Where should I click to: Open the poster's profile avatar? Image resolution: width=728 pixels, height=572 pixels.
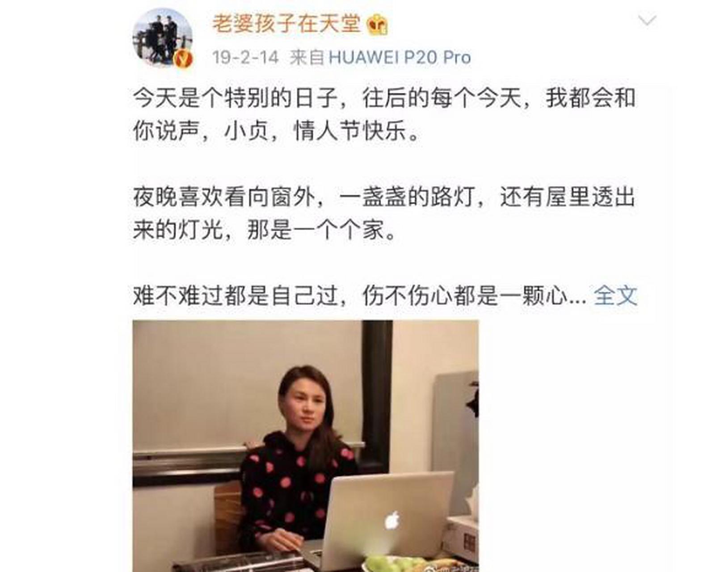tap(163, 37)
